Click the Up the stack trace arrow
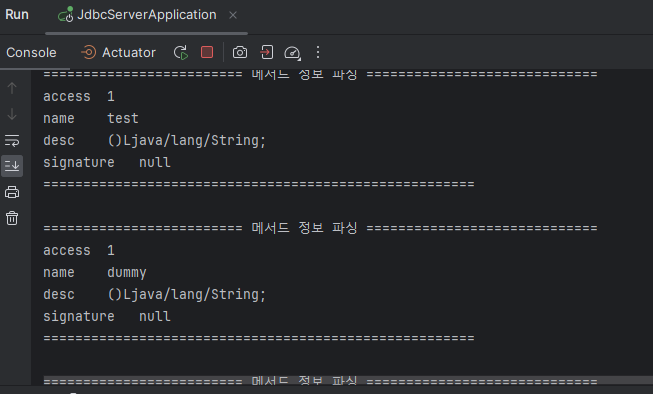 12,88
